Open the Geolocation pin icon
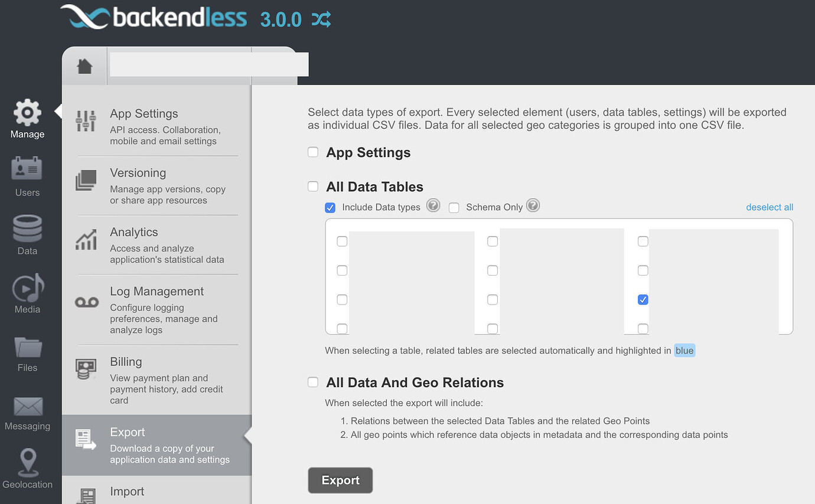 click(x=27, y=463)
